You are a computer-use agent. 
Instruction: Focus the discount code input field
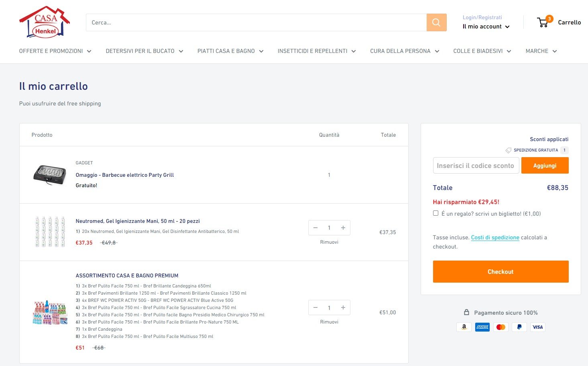(476, 166)
